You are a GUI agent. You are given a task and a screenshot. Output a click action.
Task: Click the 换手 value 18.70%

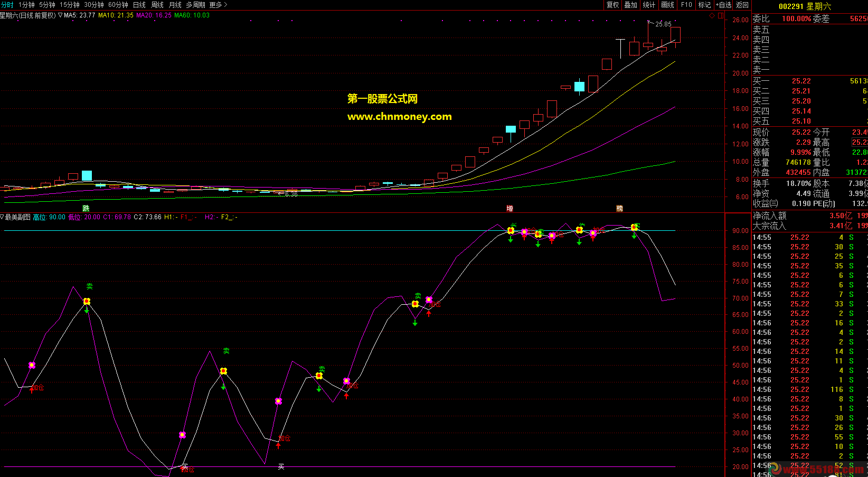pyautogui.click(x=799, y=183)
